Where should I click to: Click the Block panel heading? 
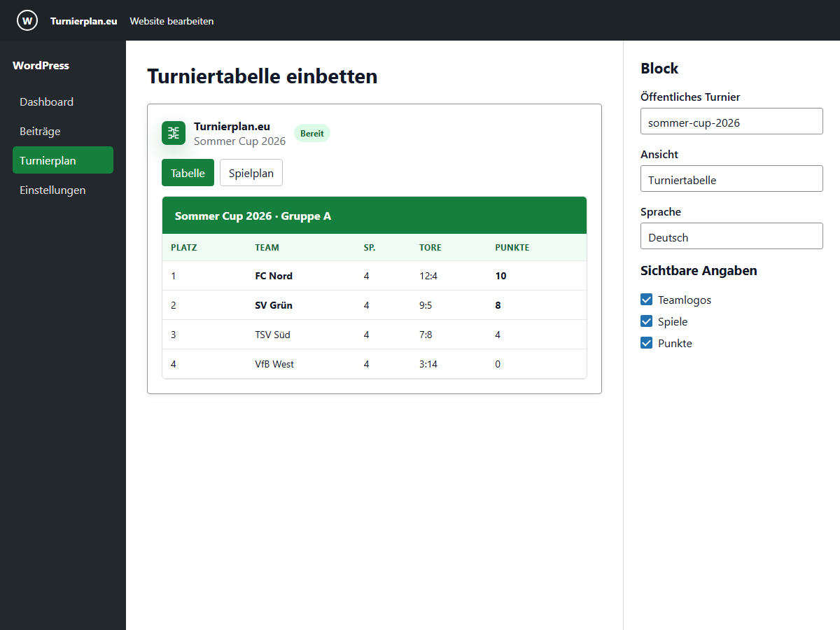point(659,69)
